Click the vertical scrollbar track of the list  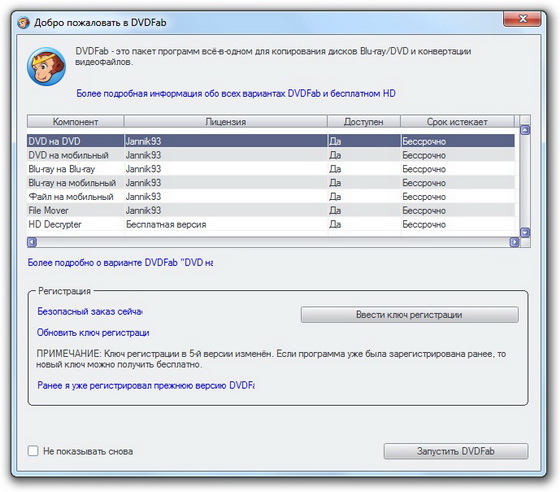[525, 181]
